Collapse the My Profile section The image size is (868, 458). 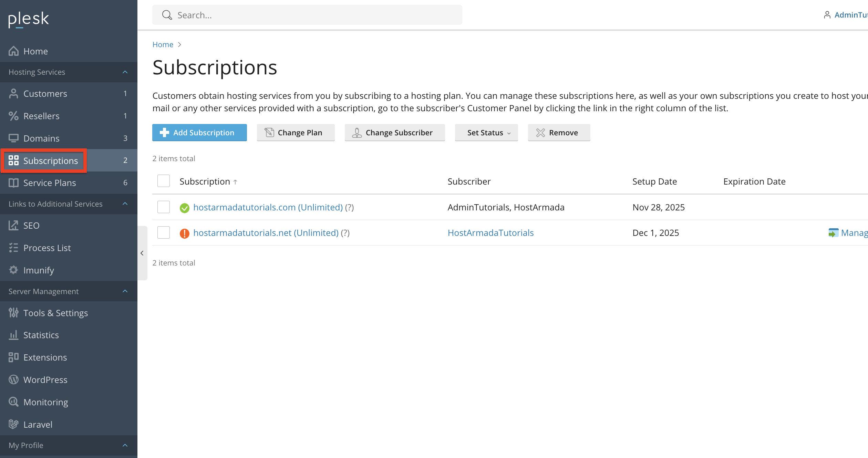125,446
